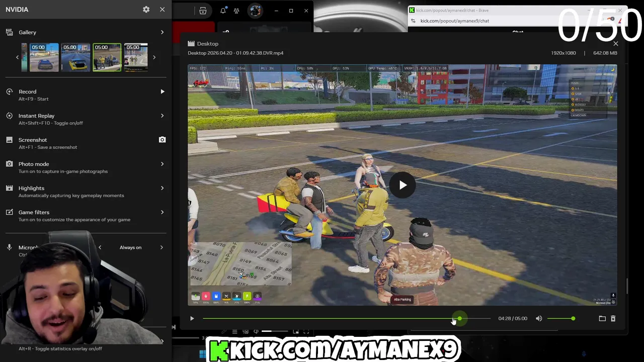644x362 pixels.
Task: Switch microphone mode with left arrow
Action: 100,247
